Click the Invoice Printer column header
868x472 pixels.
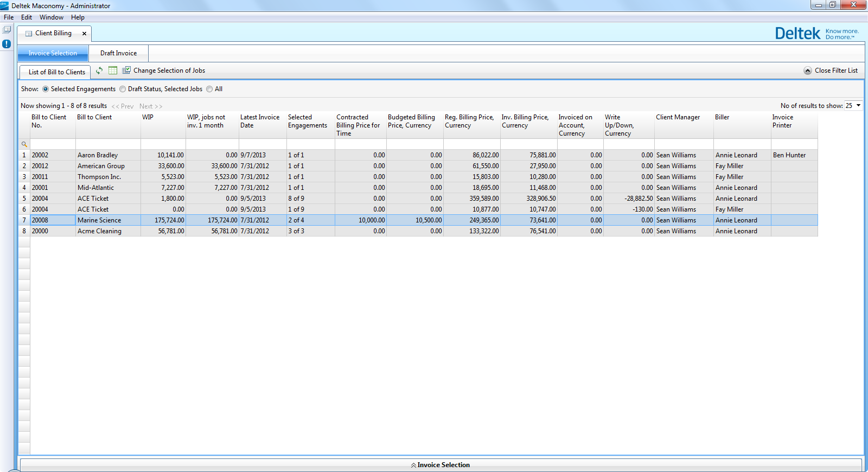pyautogui.click(x=794, y=125)
